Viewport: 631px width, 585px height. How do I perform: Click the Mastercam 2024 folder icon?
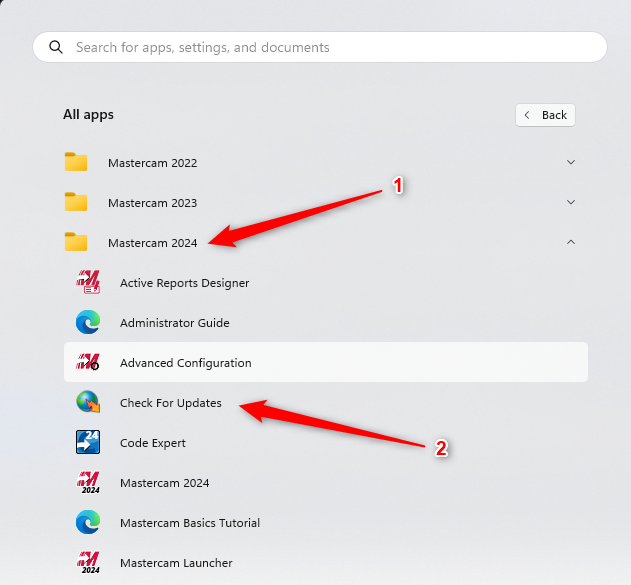tap(76, 242)
